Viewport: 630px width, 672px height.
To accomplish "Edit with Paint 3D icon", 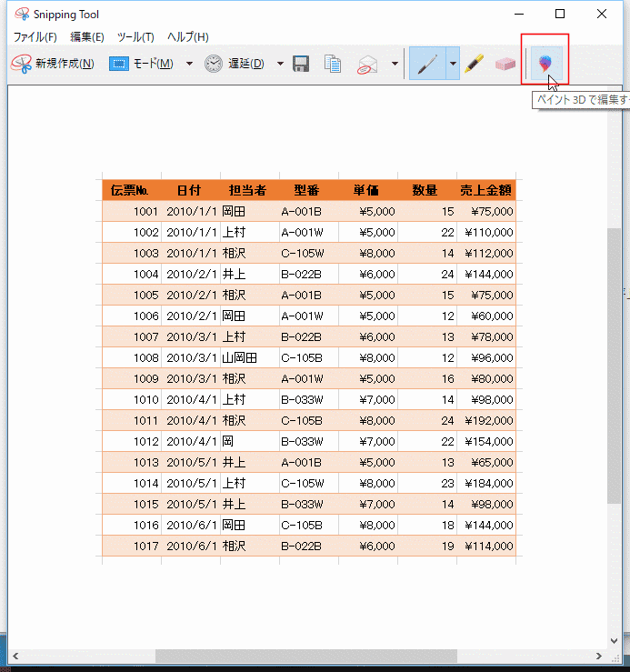I will pyautogui.click(x=545, y=64).
